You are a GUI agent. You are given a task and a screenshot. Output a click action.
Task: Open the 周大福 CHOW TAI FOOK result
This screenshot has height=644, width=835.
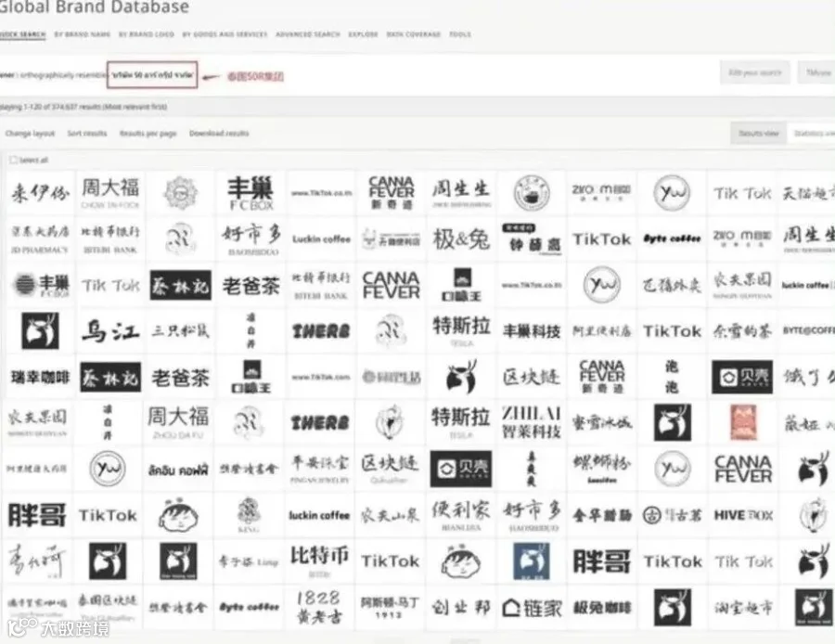point(110,193)
